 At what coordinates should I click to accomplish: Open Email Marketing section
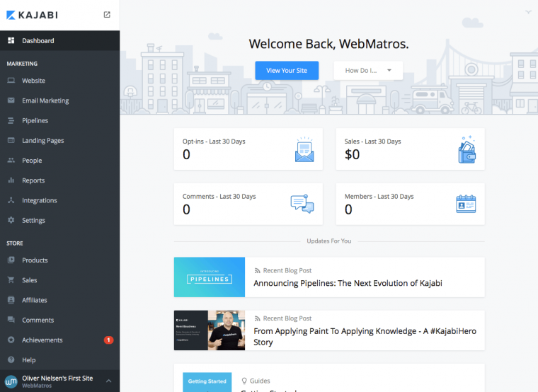point(59,100)
